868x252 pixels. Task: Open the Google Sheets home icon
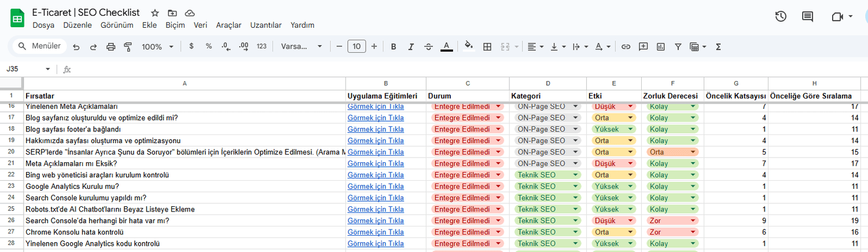(x=17, y=18)
